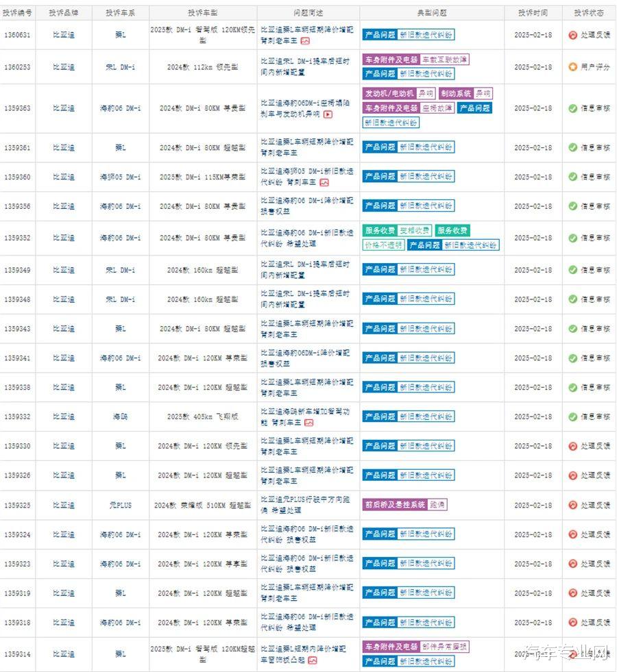Click 投诉时间 column header
This screenshot has height=672, width=617.
(533, 13)
